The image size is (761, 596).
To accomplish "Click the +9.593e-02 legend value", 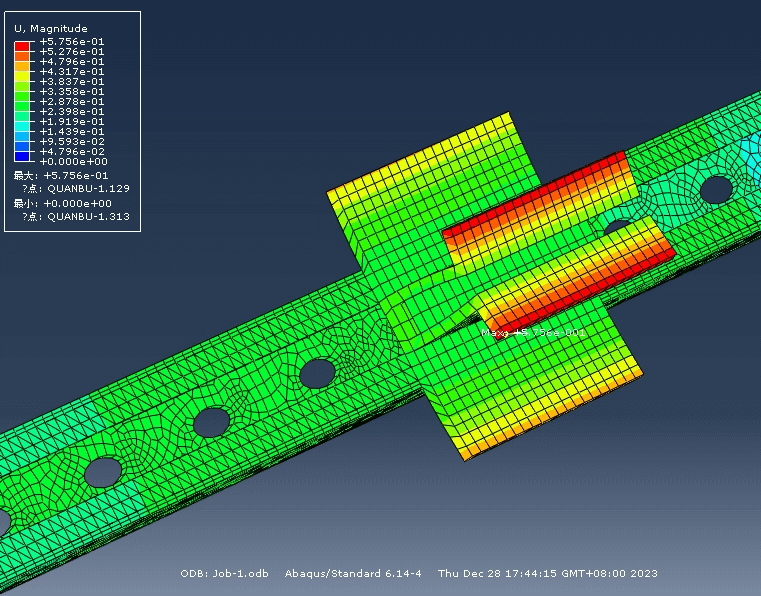I will [72, 141].
